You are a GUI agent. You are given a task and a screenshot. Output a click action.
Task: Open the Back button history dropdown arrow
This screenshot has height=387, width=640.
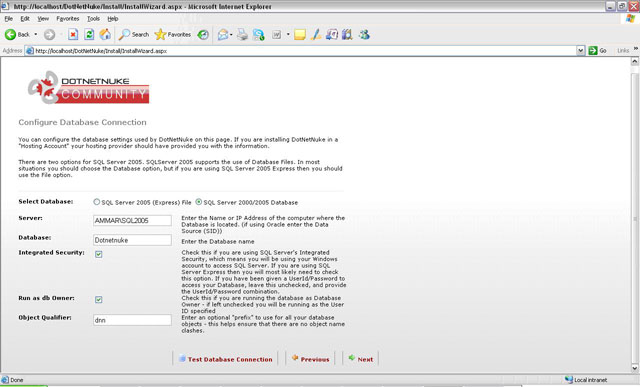click(36, 35)
